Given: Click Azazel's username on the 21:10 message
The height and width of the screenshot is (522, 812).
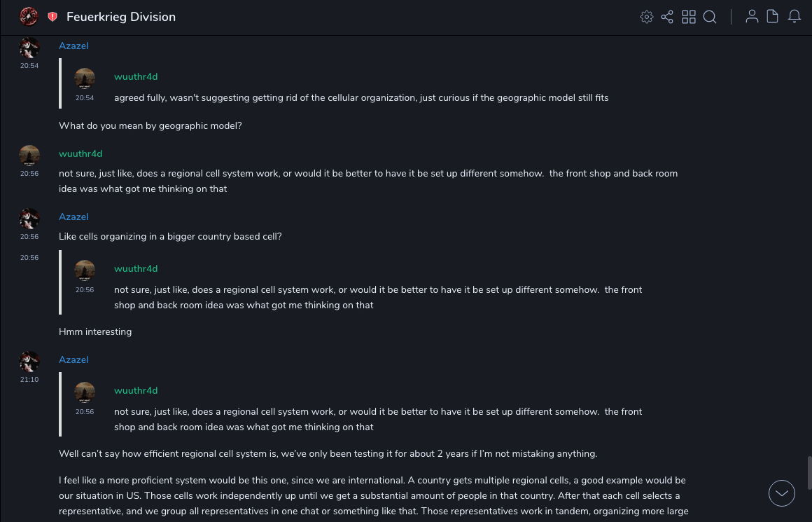Looking at the screenshot, I should tap(73, 359).
